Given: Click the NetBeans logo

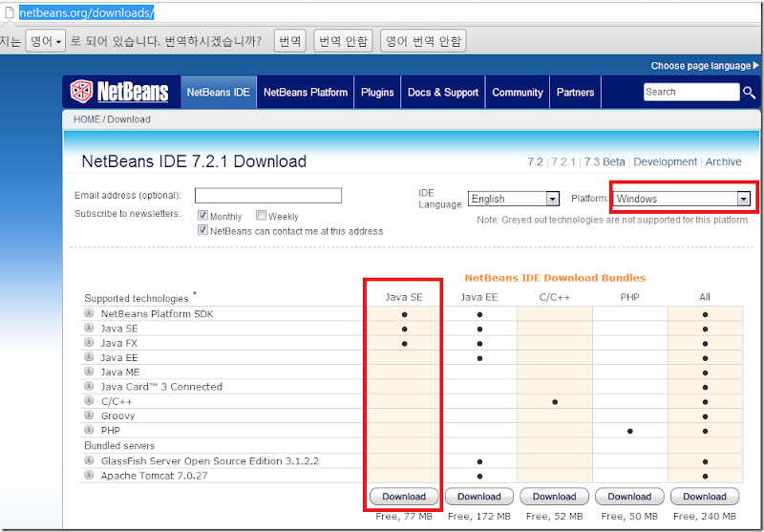Looking at the screenshot, I should pos(119,92).
